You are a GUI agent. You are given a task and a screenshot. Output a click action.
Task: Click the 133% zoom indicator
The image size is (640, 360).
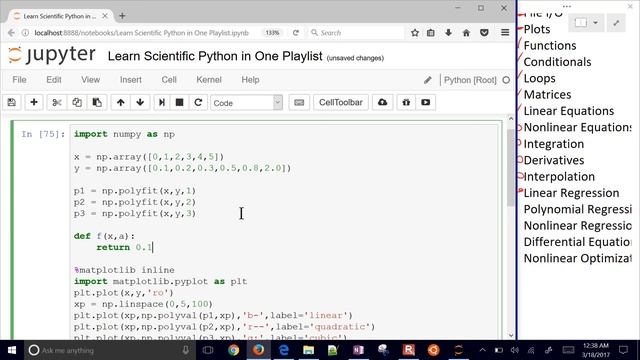pos(272,33)
